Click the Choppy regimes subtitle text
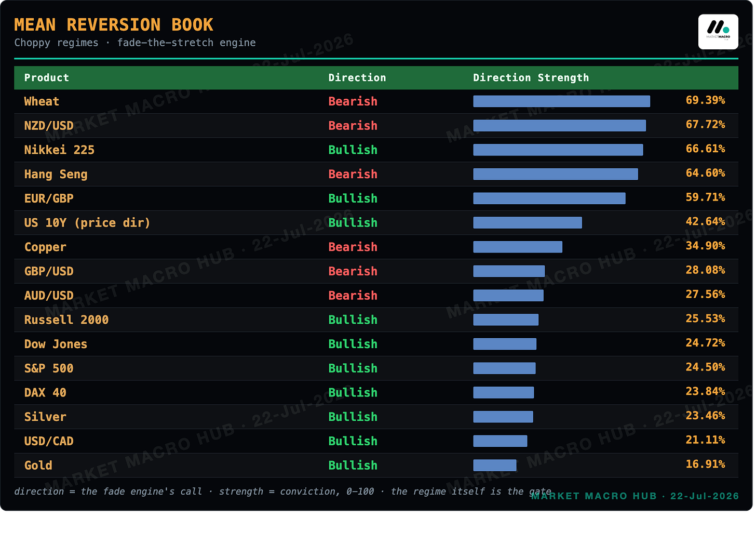 click(135, 43)
